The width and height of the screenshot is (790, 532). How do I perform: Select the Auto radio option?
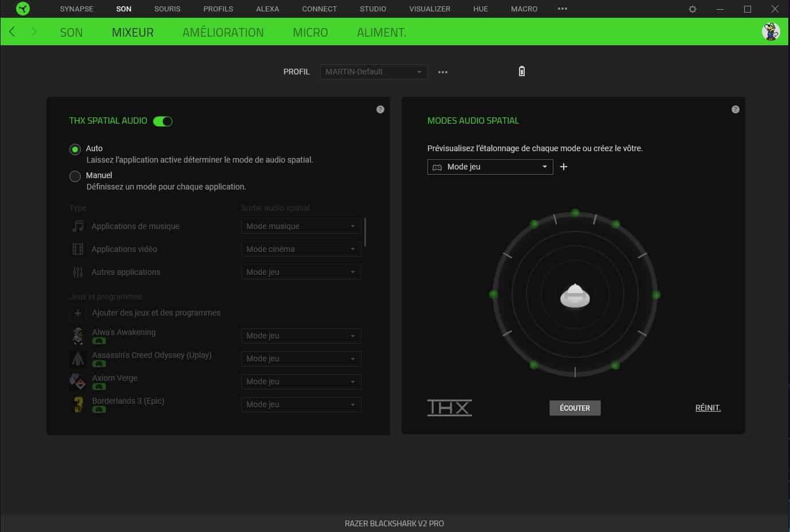pyautogui.click(x=75, y=149)
